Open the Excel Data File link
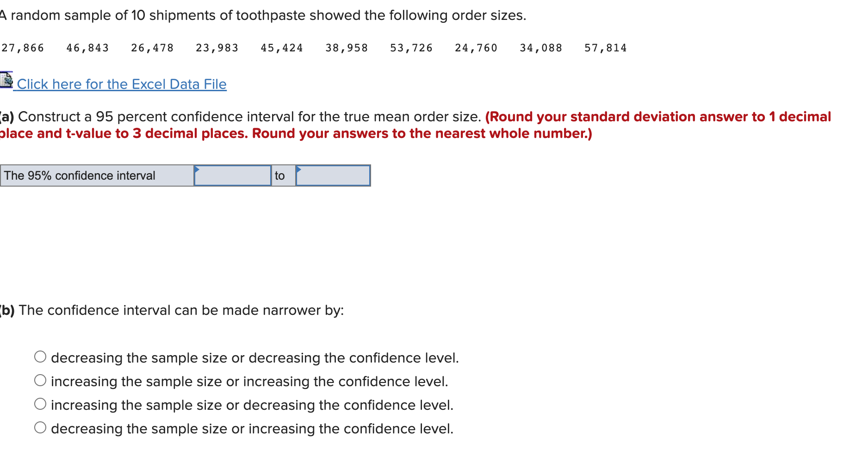Viewport: 868px width, 451px height. 122,84
